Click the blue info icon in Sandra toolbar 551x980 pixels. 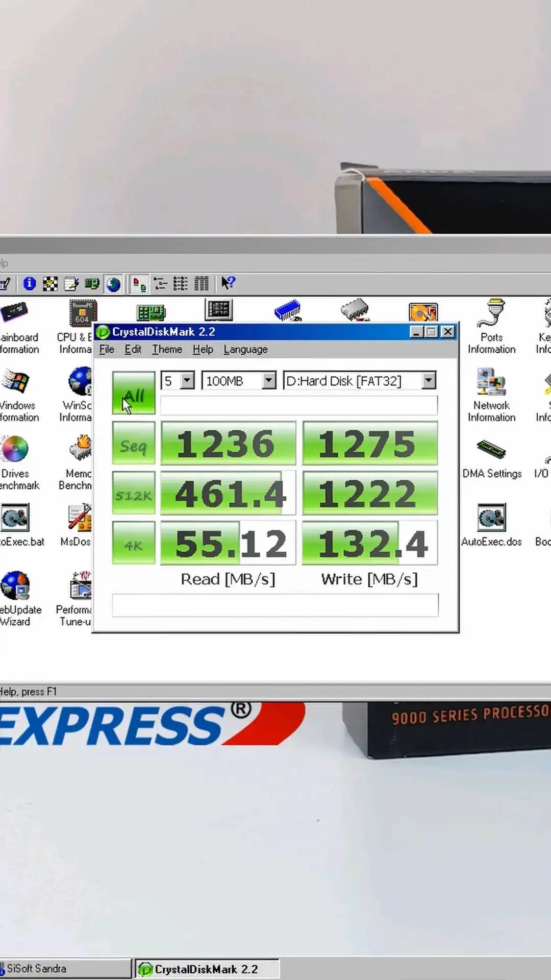pyautogui.click(x=30, y=283)
